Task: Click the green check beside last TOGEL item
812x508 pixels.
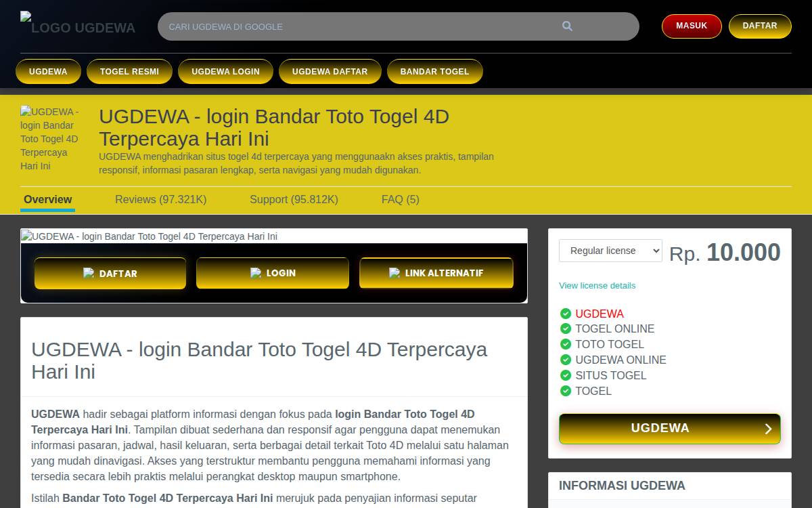Action: click(x=566, y=391)
